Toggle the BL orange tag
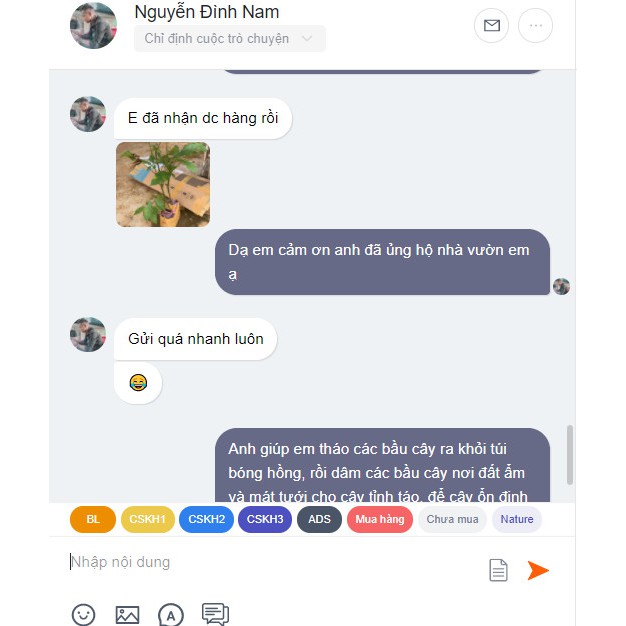 coord(93,519)
